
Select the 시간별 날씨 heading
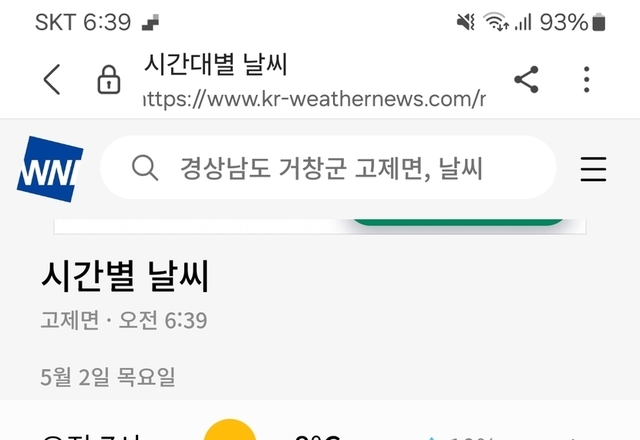(x=125, y=276)
